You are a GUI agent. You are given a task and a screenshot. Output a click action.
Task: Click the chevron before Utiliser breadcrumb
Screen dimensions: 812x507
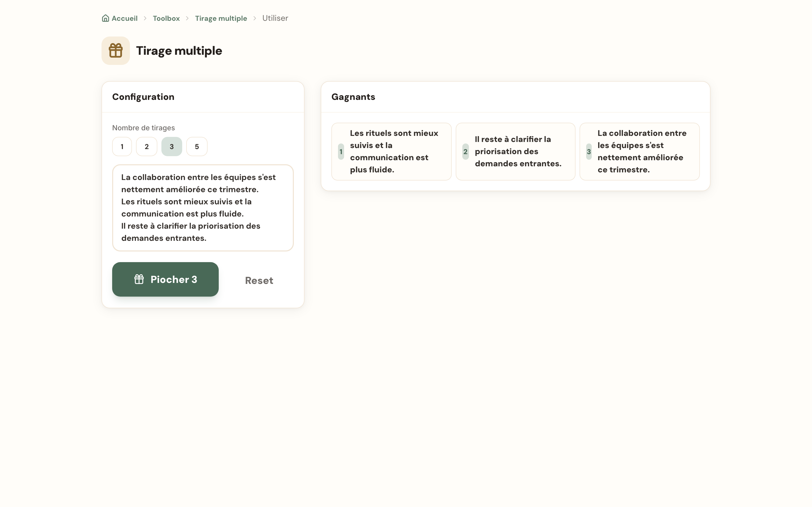(255, 18)
